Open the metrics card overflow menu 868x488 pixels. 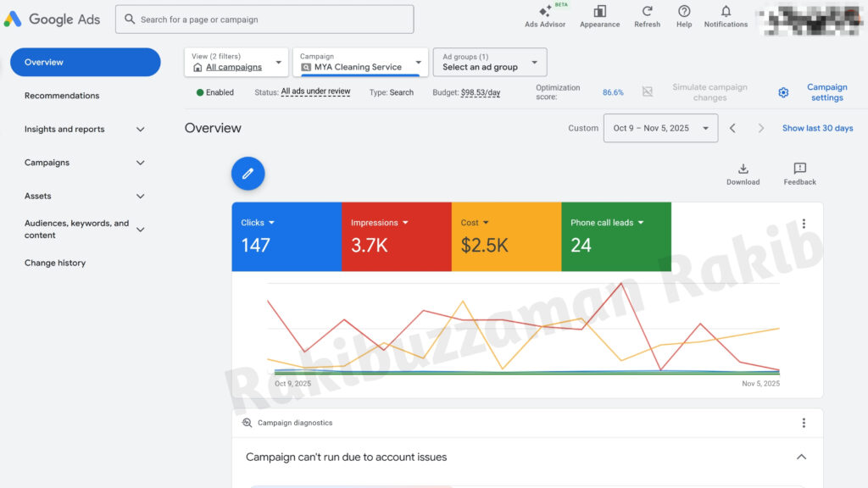pyautogui.click(x=804, y=223)
